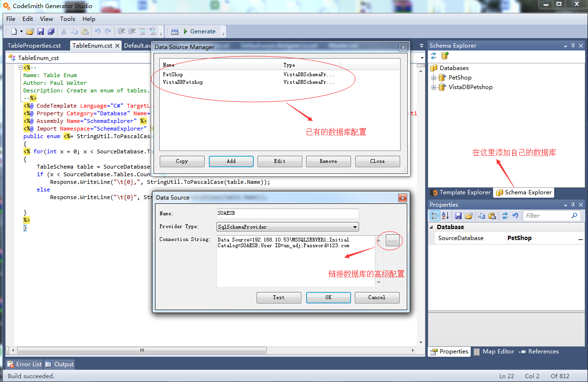The width and height of the screenshot is (588, 382).
Task: Click Edit in Data Source Manager
Action: click(280, 161)
